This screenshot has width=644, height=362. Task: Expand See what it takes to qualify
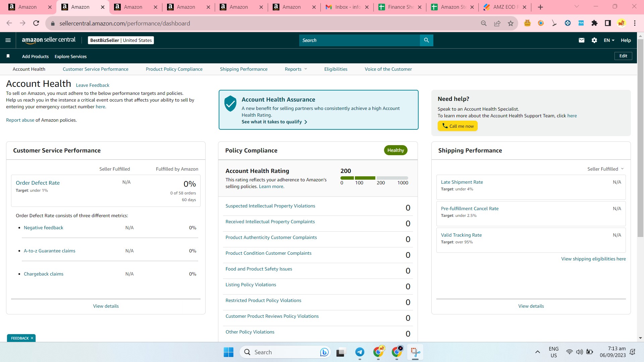point(274,122)
